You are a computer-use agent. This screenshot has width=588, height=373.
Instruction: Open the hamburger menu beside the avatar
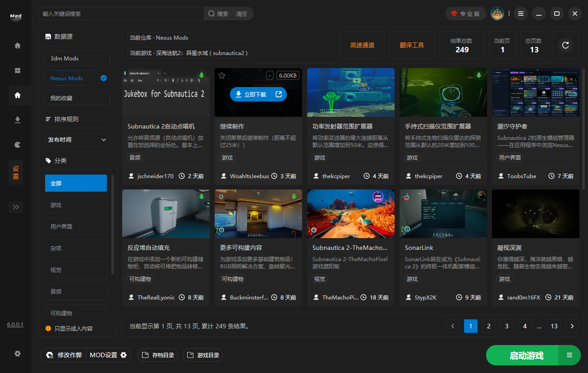tap(521, 14)
